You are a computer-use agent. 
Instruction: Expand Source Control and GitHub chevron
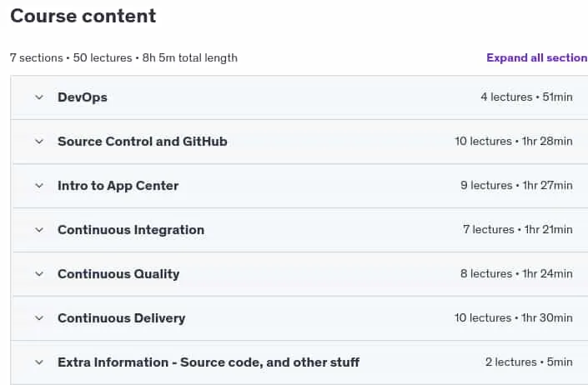[x=39, y=142]
